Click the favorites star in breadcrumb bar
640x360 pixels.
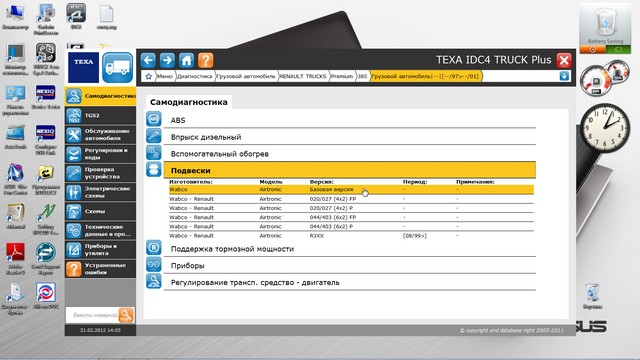pyautogui.click(x=149, y=76)
